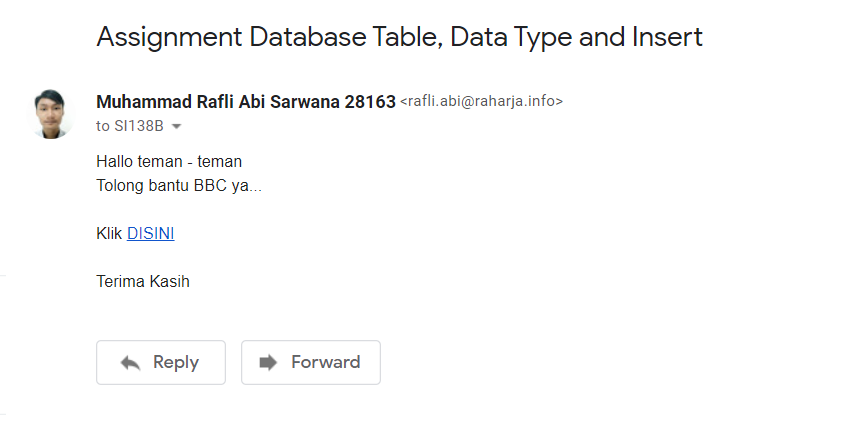The image size is (856, 443).
Task: Click the word 'Database' in the subject
Action: 284,37
